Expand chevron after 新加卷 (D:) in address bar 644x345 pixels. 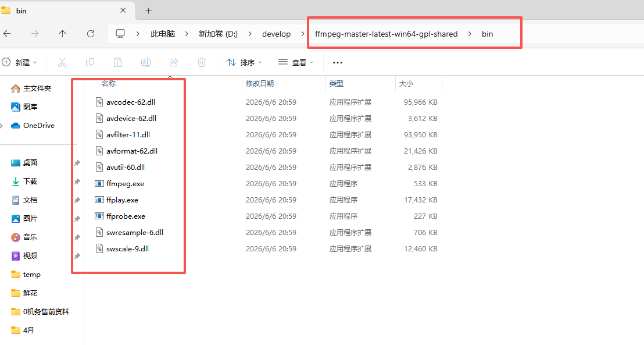click(250, 34)
